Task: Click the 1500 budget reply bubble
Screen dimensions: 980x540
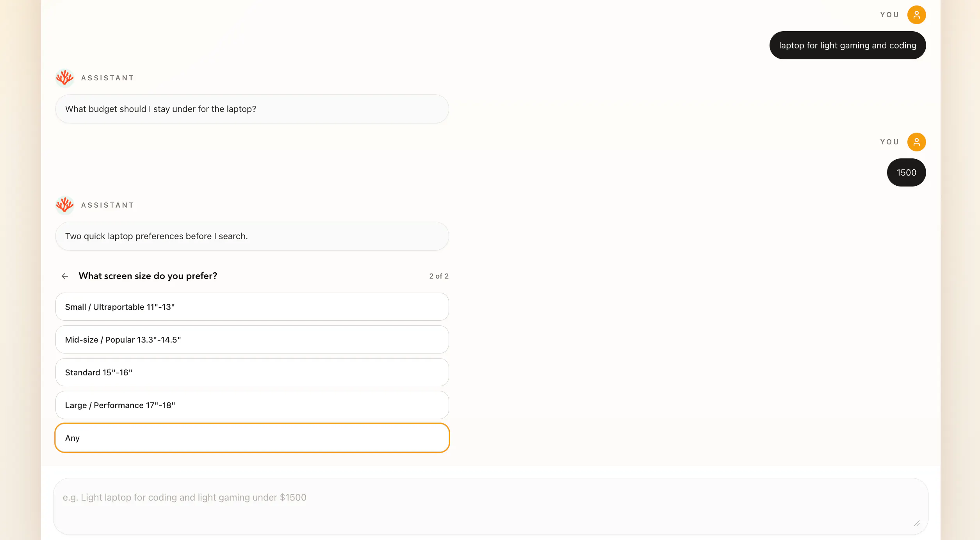Action: pos(906,172)
